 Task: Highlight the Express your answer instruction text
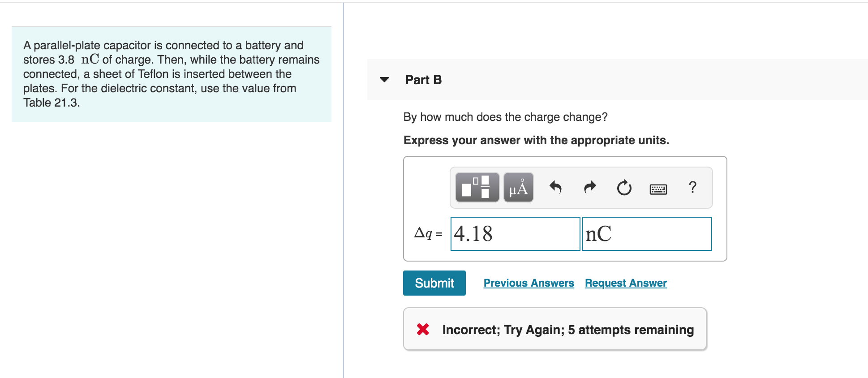click(536, 140)
